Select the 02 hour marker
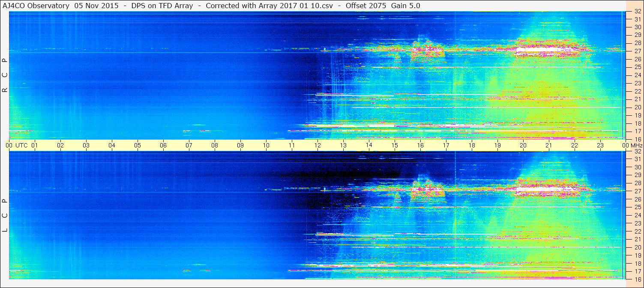Viewport: 644px width, 288px height. [x=60, y=145]
